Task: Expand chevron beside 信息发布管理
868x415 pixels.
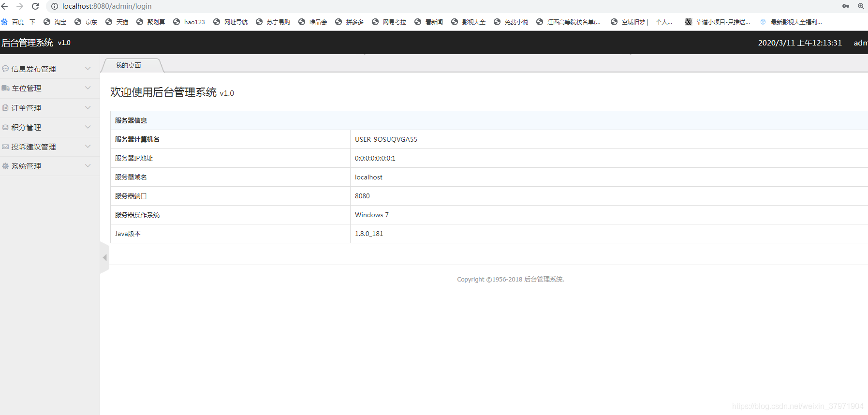Action: [x=88, y=69]
